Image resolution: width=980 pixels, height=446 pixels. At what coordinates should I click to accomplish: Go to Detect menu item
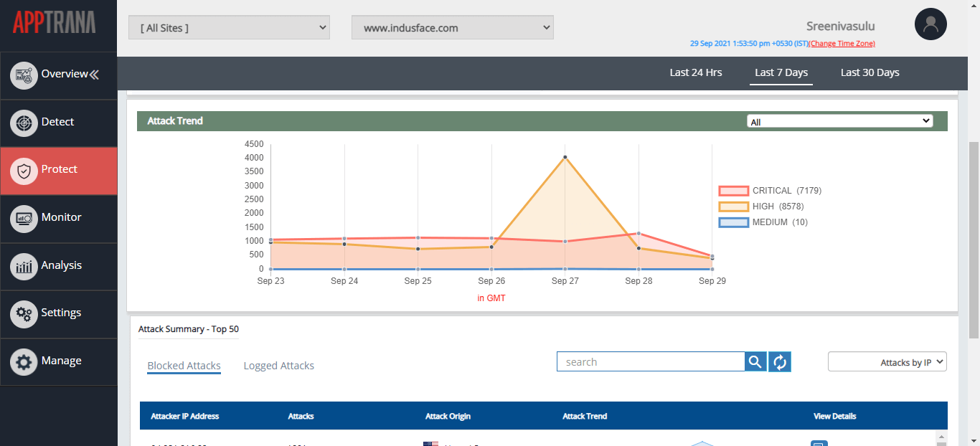pyautogui.click(x=58, y=122)
